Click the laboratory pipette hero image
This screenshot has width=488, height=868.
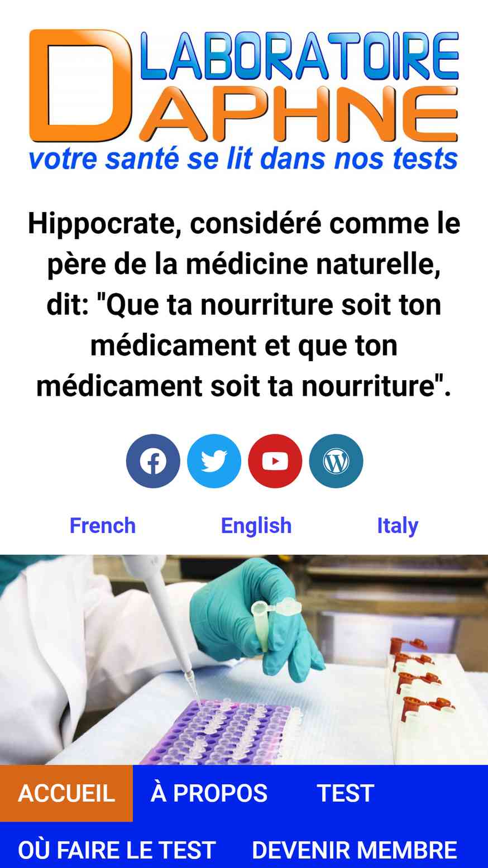[244, 659]
